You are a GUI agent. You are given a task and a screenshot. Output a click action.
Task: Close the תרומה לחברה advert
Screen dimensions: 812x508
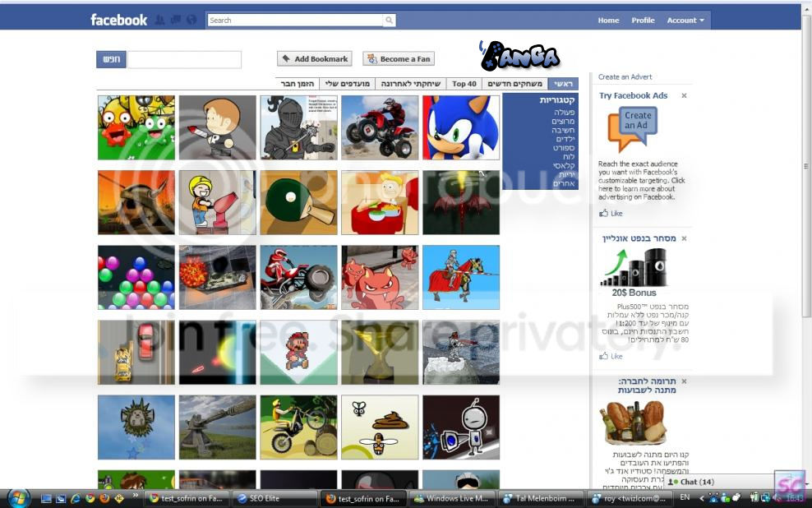(x=684, y=381)
